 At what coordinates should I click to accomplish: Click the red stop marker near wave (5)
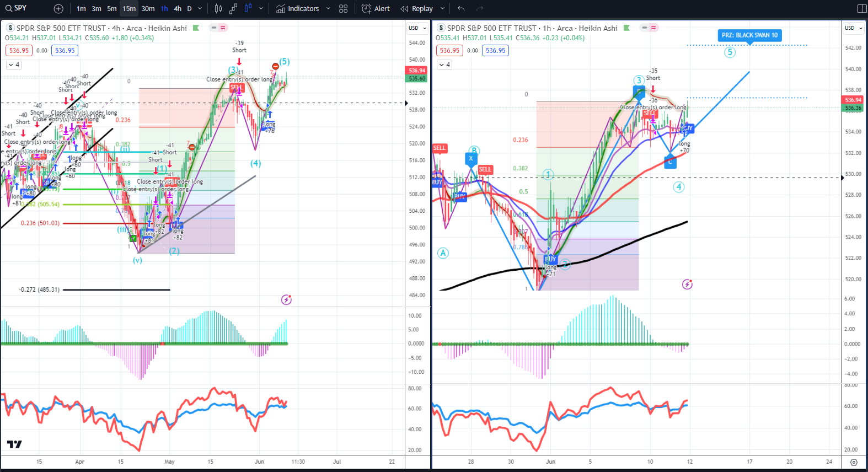coord(275,66)
